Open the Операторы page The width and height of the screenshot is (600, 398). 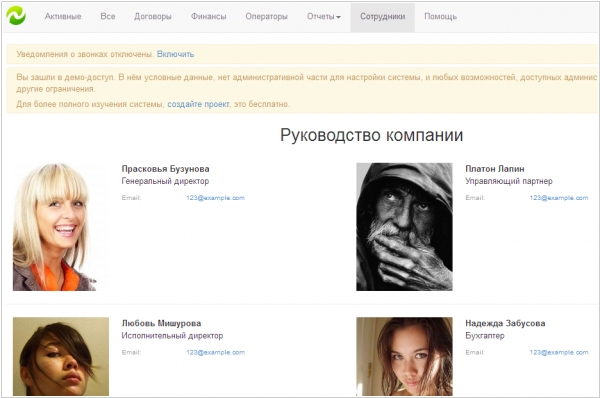pyautogui.click(x=266, y=16)
